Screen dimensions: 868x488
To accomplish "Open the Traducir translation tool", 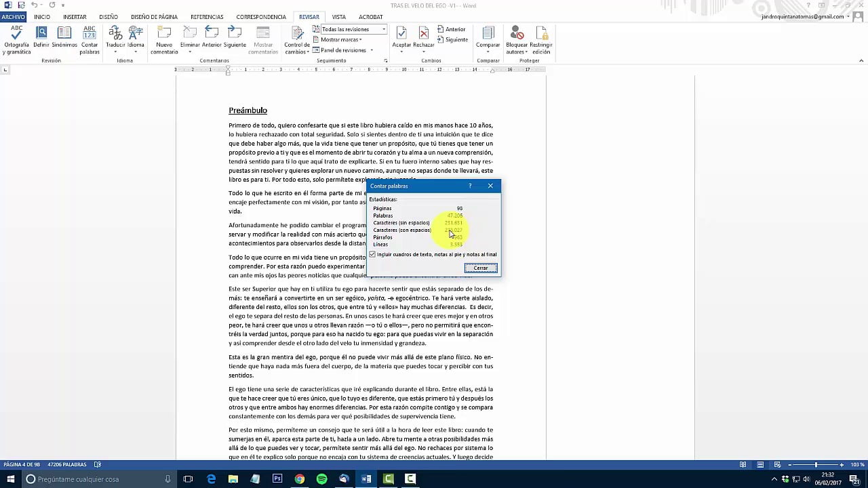I will point(115,41).
